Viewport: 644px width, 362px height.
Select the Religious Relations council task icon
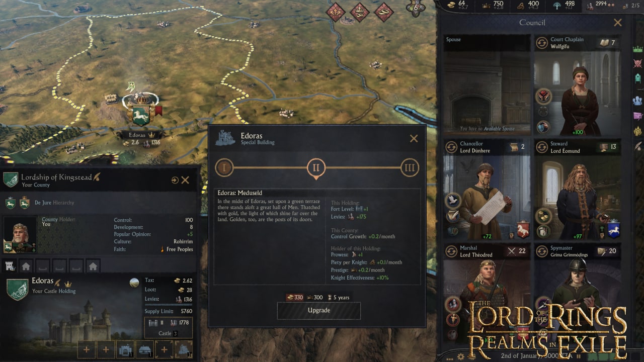[543, 96]
